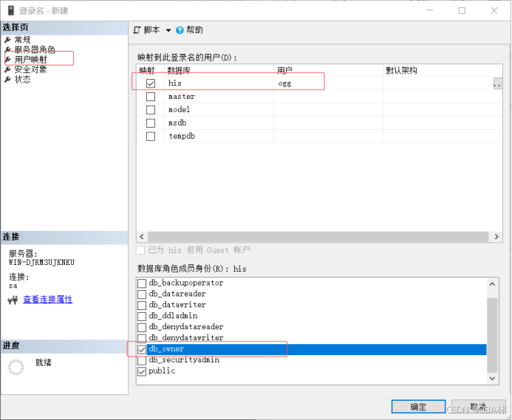Click up arrow of role list scrollbar

pos(492,284)
